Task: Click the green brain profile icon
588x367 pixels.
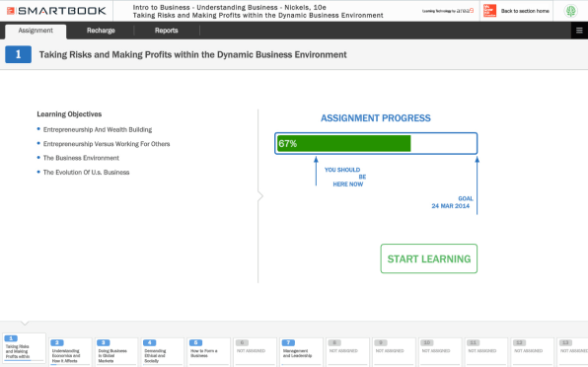Action: tap(571, 11)
